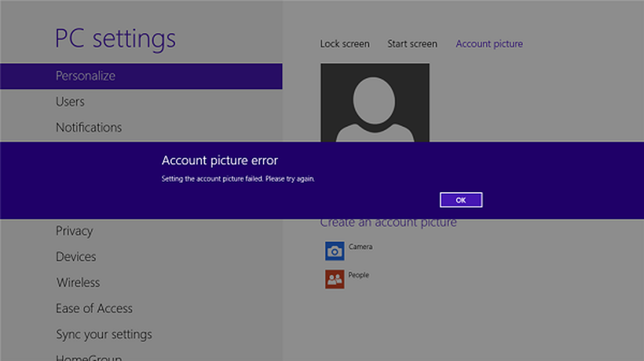Switch to the Lock screen tab
644x361 pixels.
tap(345, 44)
